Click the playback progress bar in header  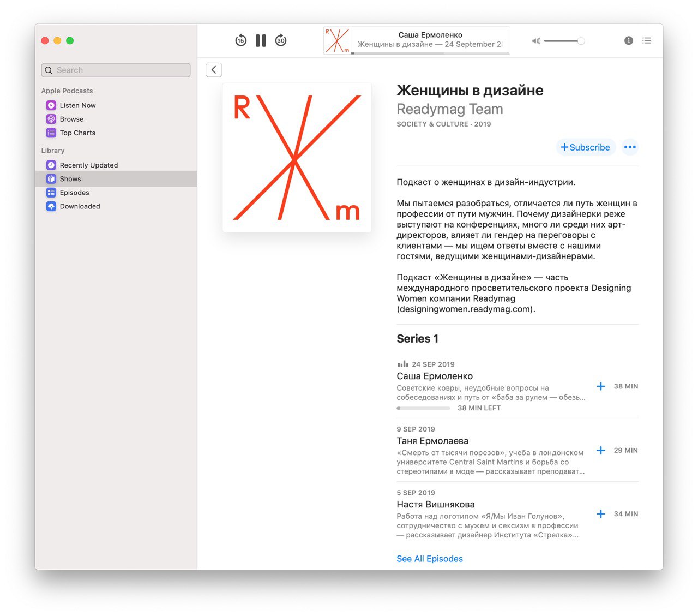tap(430, 53)
